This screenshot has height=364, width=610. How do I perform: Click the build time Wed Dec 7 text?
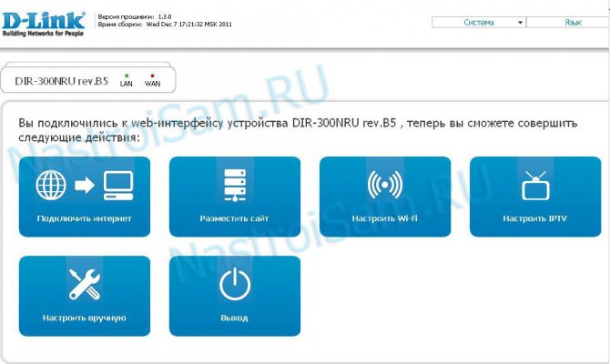tap(165, 24)
